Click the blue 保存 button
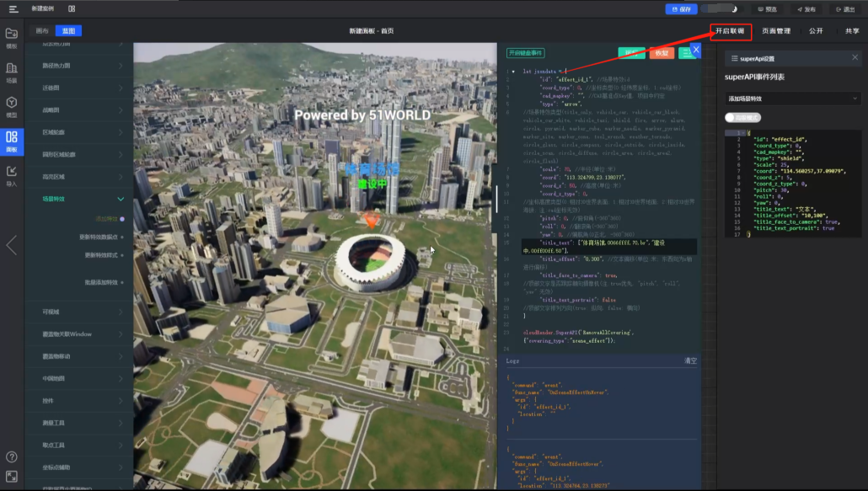The height and width of the screenshot is (491, 868). pos(682,9)
